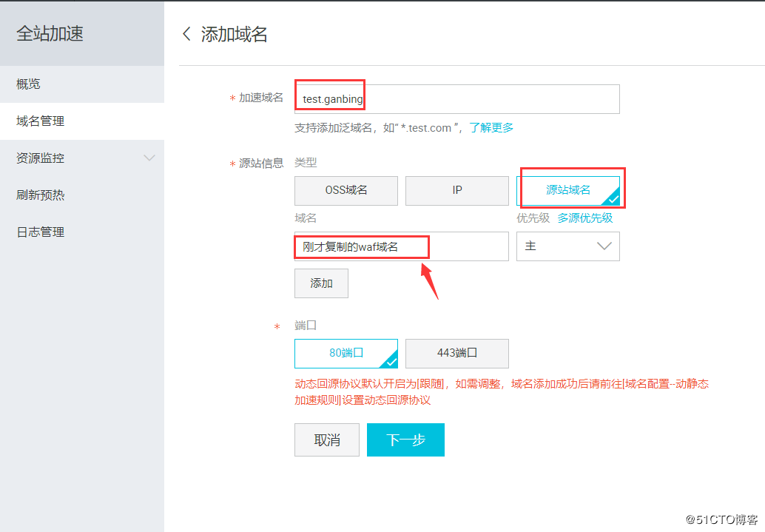
Task: Click the back arrow beside 添加域名
Action: (x=186, y=33)
